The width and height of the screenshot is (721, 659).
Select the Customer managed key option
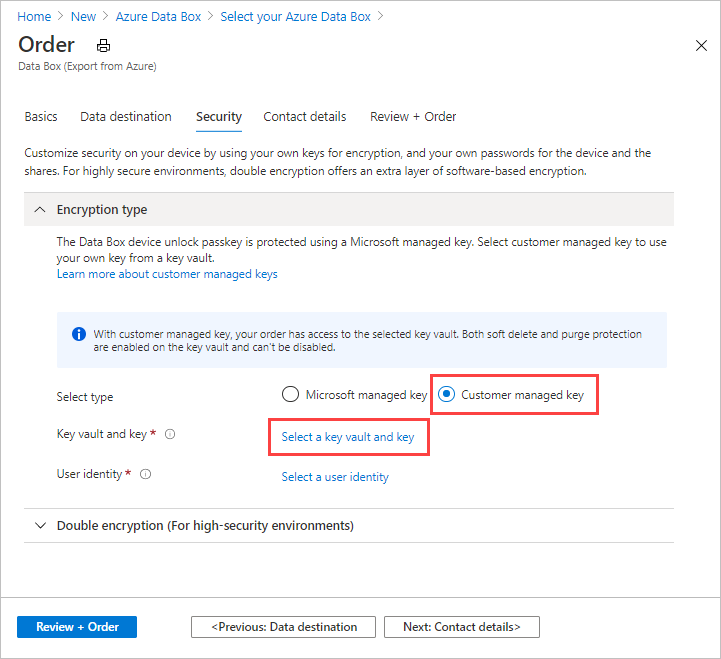click(447, 395)
